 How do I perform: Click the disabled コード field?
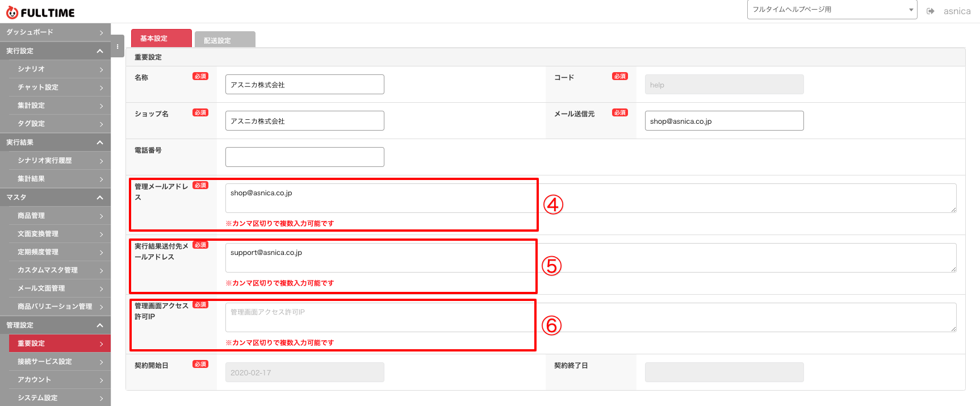724,85
